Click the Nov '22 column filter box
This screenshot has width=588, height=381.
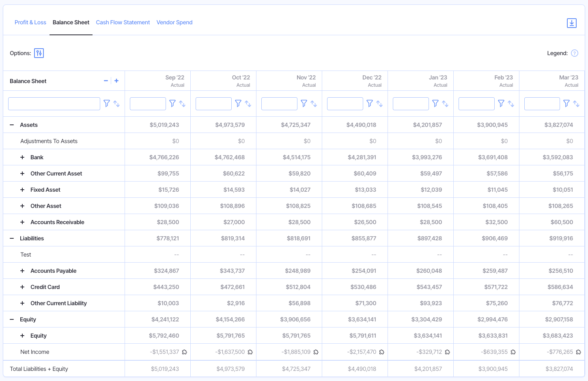(x=279, y=103)
